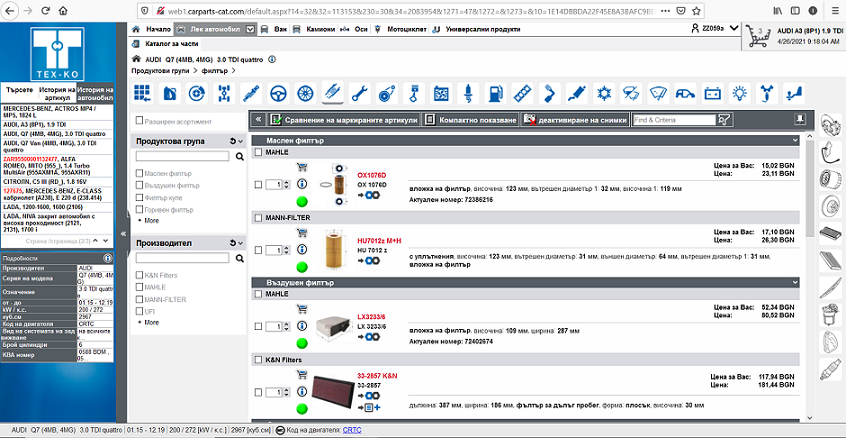Collapse the Продуктова група filter panel
The width and height of the screenshot is (846, 438).
[x=240, y=141]
